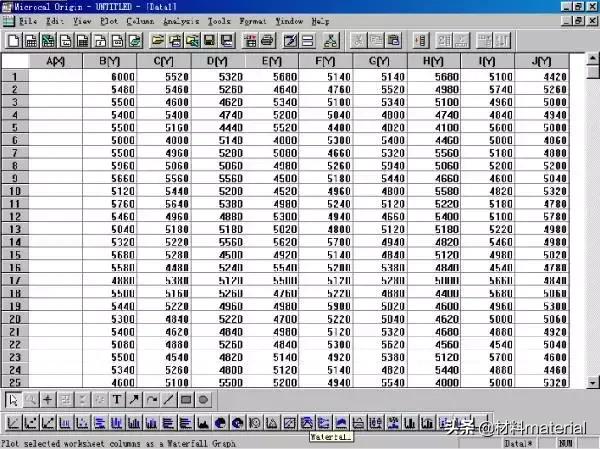Open the Help menu
This screenshot has height=449, width=600.
click(x=320, y=21)
